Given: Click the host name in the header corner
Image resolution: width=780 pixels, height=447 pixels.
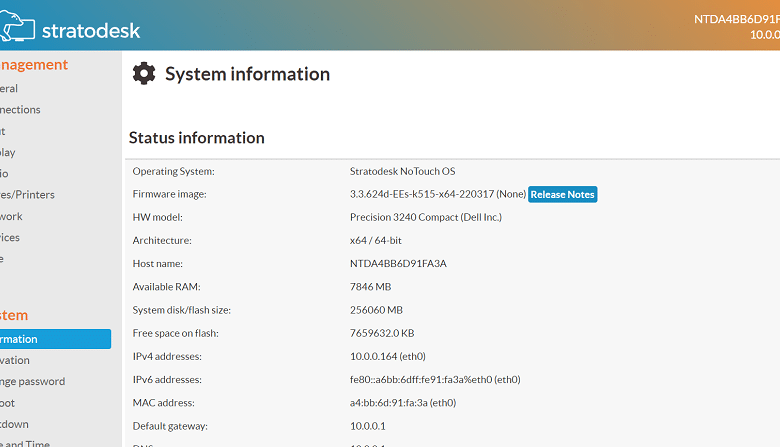Looking at the screenshot, I should (737, 19).
